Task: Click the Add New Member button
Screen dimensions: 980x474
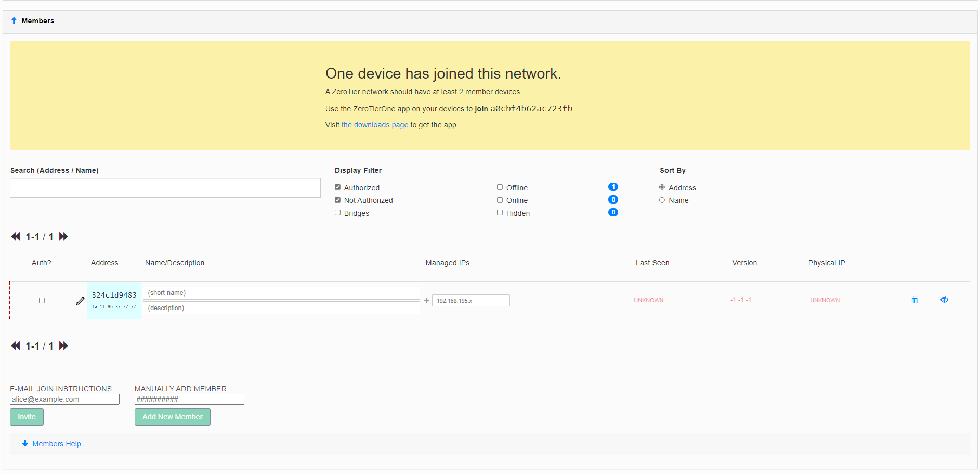Action: click(172, 417)
